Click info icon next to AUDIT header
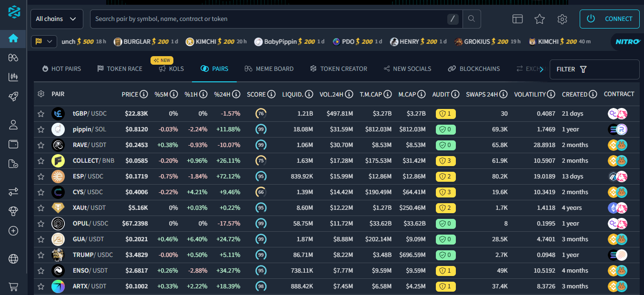 (x=455, y=94)
